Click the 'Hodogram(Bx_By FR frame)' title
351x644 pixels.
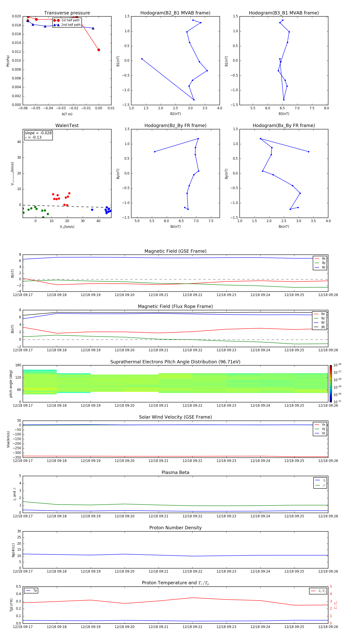point(284,125)
